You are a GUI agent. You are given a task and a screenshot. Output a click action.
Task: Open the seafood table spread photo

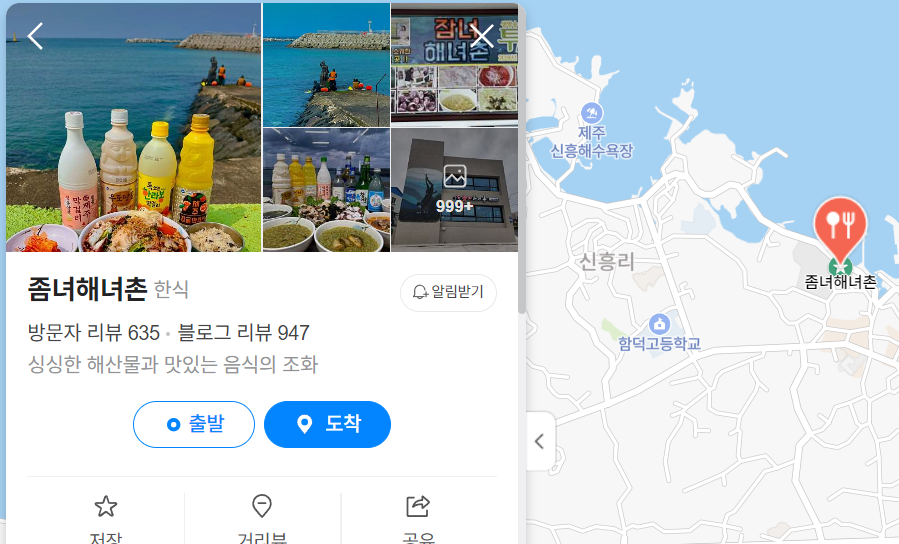point(326,190)
